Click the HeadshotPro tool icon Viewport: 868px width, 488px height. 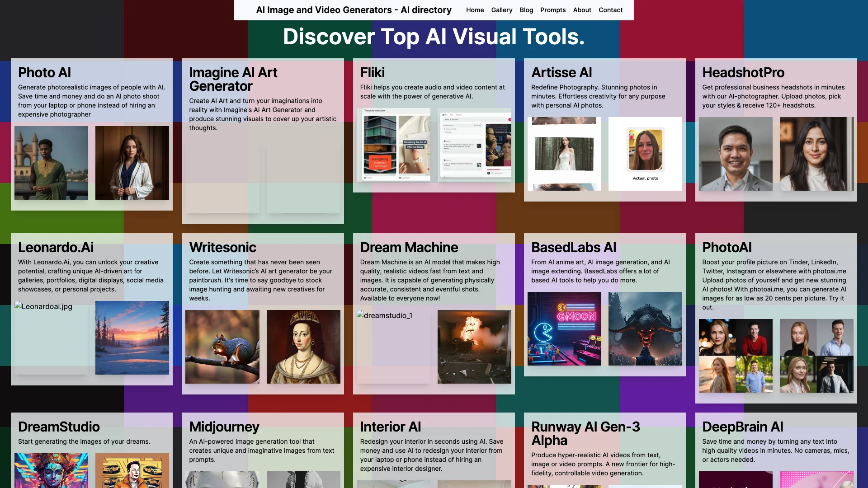[743, 73]
